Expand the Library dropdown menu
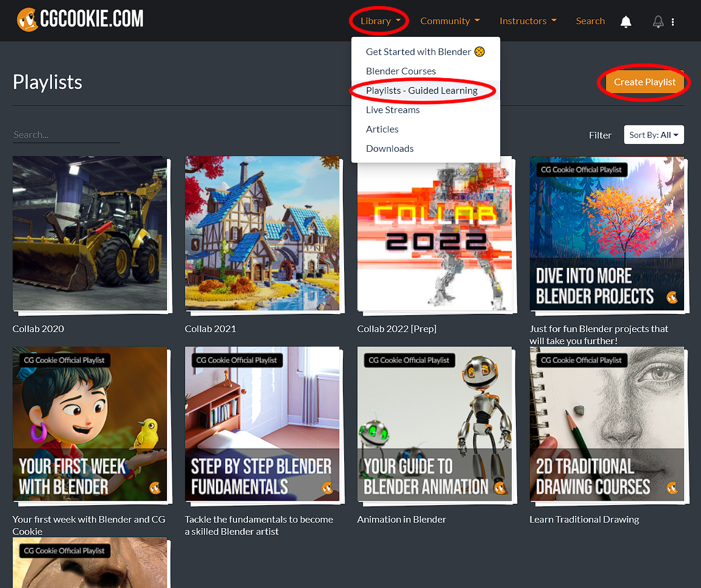Screen dimensions: 701x588 click(380, 21)
